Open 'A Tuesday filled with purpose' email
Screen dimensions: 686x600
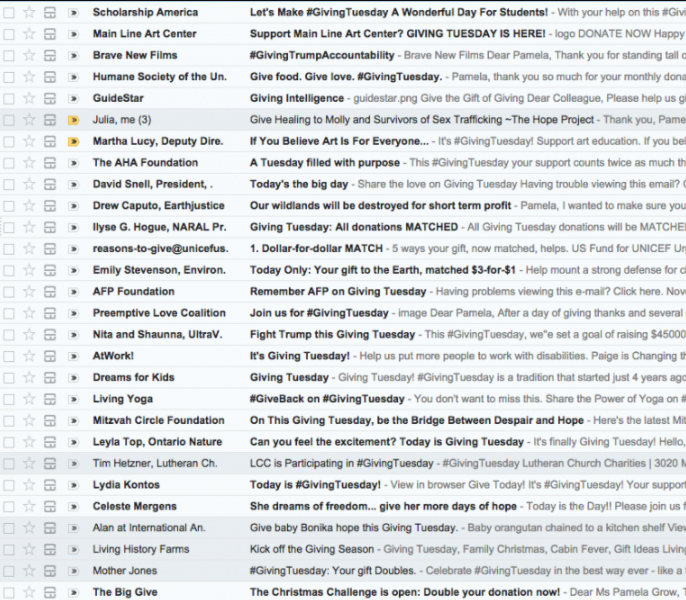click(325, 162)
